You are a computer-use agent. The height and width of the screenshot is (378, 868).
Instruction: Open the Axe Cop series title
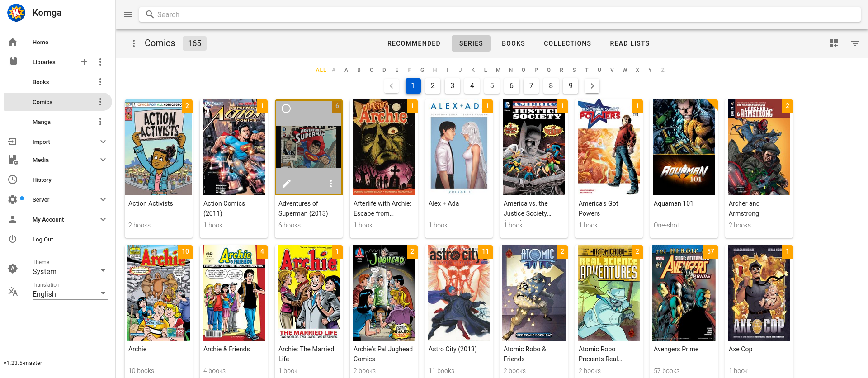point(741,349)
